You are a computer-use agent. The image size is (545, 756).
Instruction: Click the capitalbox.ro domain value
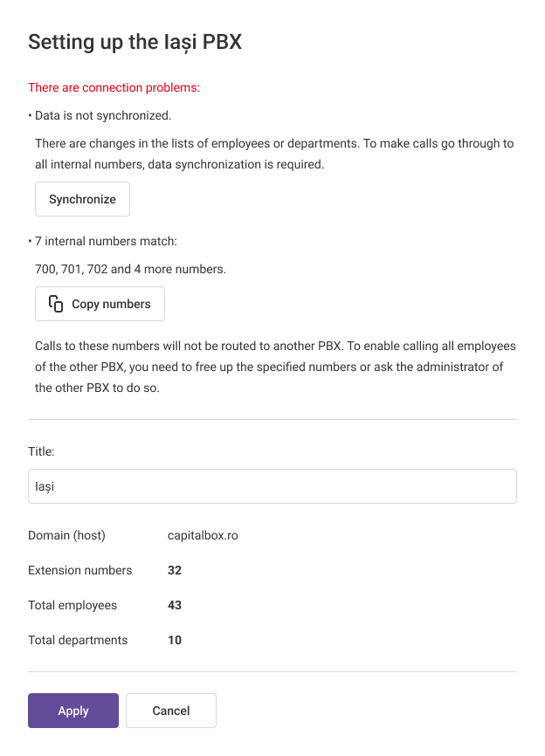pyautogui.click(x=203, y=535)
